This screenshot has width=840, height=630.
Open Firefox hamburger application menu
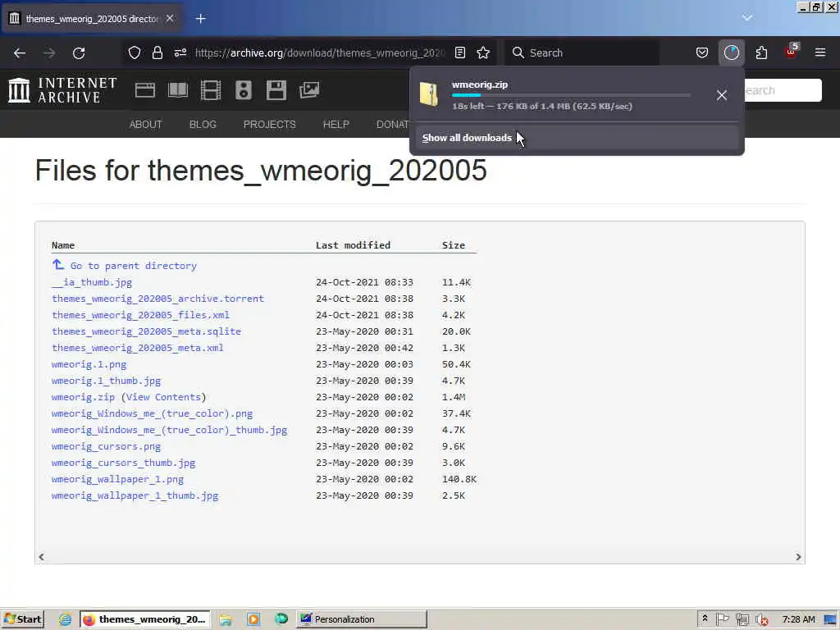pos(820,52)
